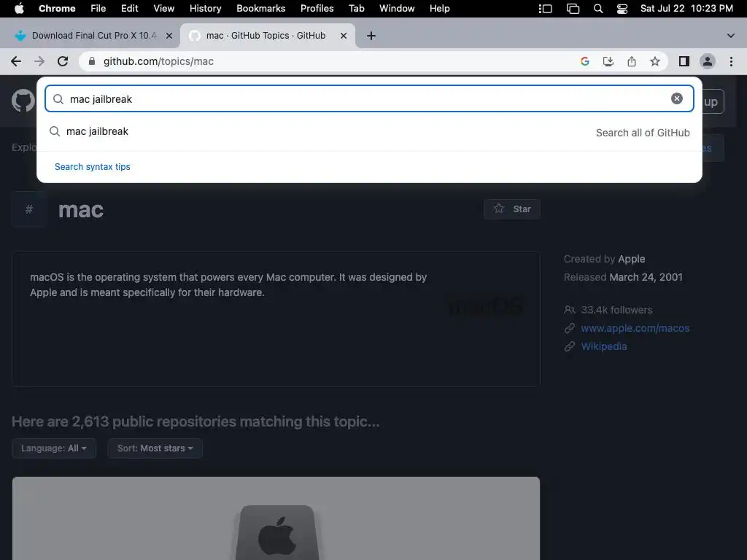Toggle the Chrome side panel
The height and width of the screenshot is (560, 747).
(x=684, y=61)
